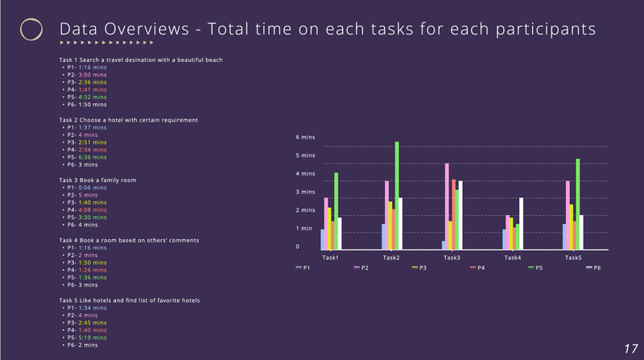Click the '1 min' y-axis label
This screenshot has width=644, height=360.
click(x=304, y=229)
